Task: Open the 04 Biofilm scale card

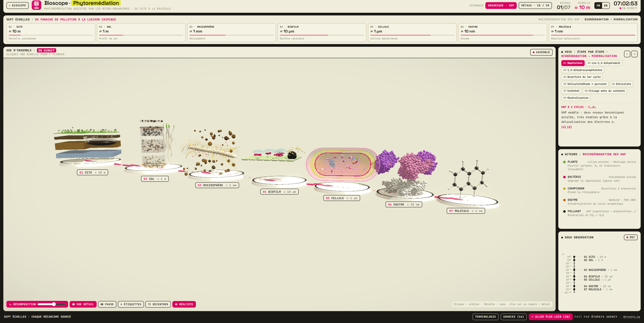Action: (322, 33)
